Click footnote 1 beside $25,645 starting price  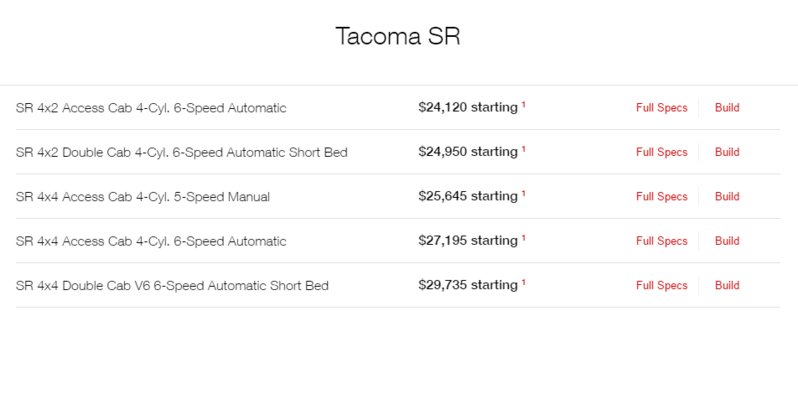[x=523, y=193]
